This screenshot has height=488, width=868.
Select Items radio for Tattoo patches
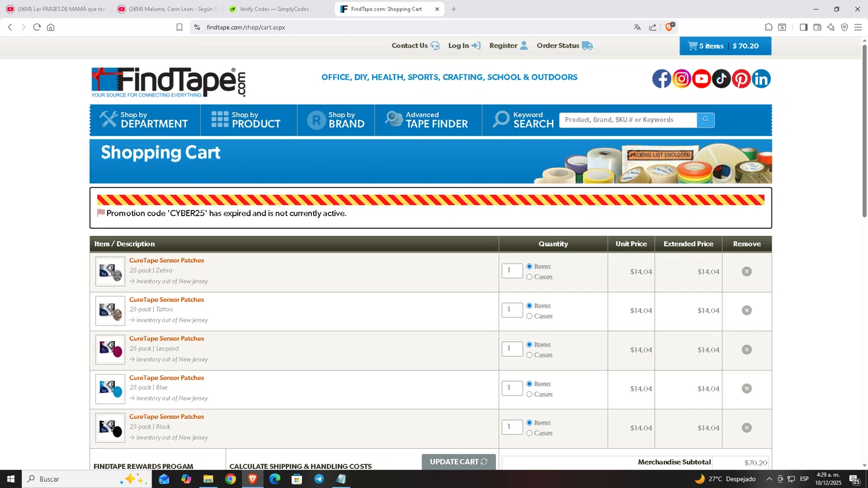529,306
